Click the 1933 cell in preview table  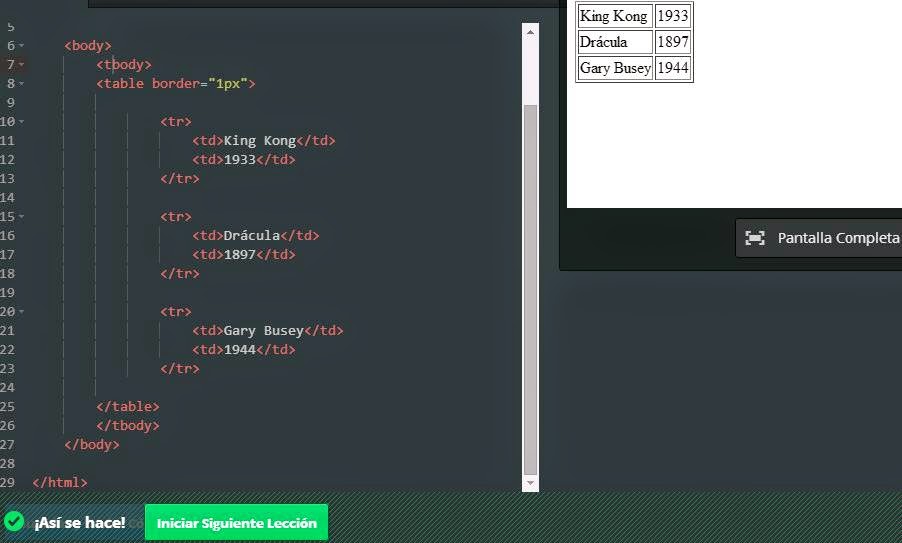(673, 16)
